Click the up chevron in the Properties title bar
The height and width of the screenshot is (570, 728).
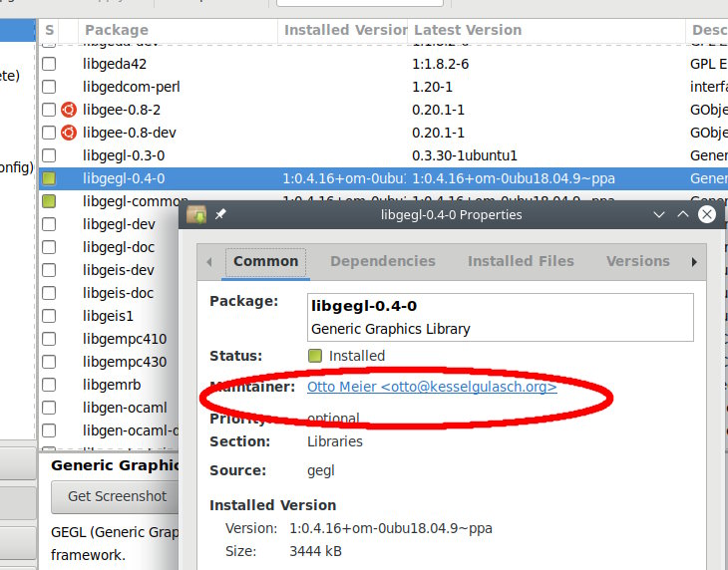(682, 214)
